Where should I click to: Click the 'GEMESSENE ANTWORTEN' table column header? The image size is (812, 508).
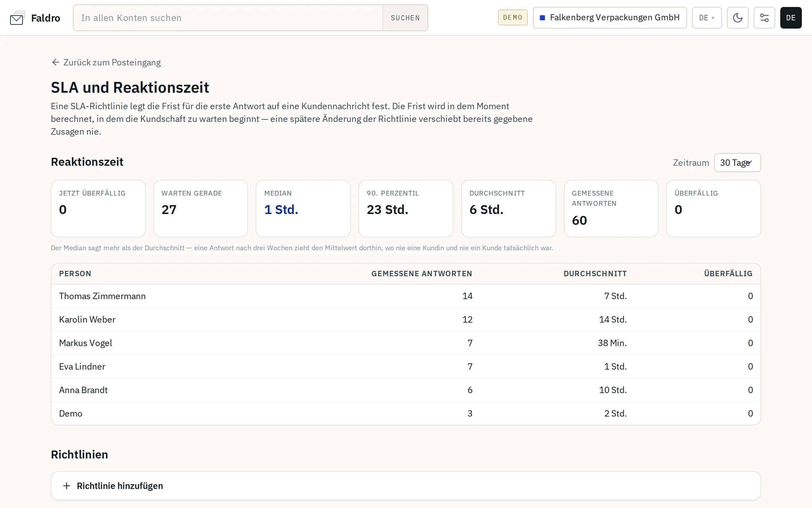coord(422,273)
